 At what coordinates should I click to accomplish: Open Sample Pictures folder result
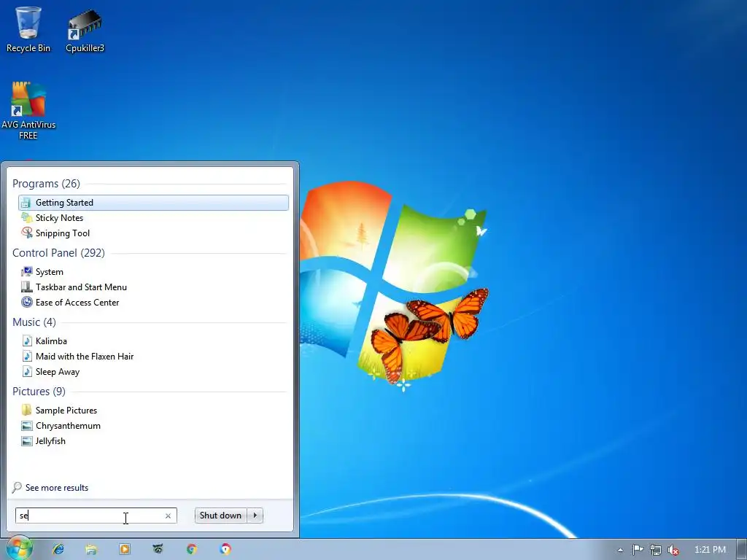[153, 410]
